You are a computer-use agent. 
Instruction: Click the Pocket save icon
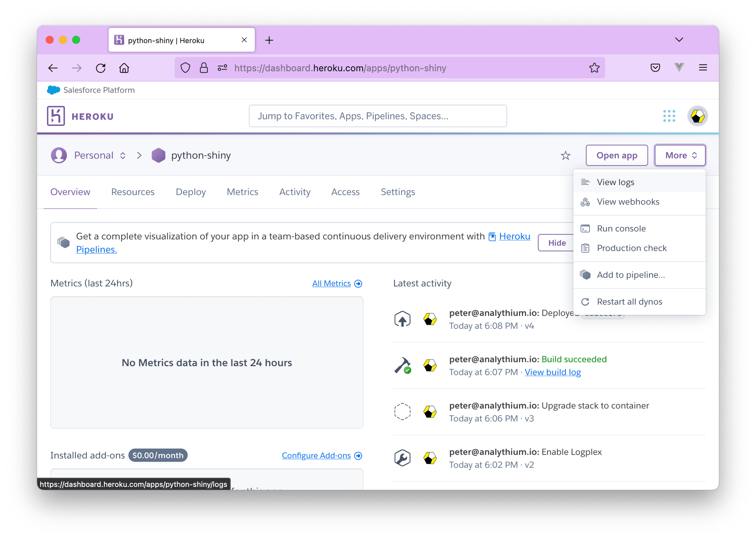pos(655,68)
